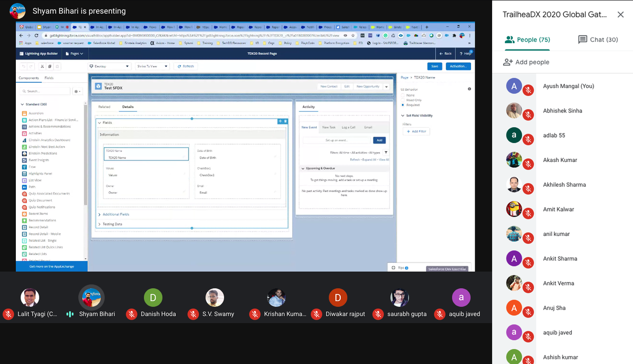The width and height of the screenshot is (633, 364).
Task: Click Diwakar rajput's muted mic icon
Action: [x=316, y=314]
